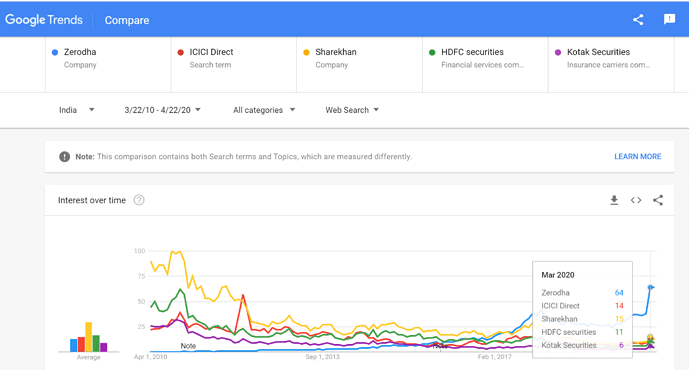Click the LEARN MORE link
The image size is (689, 370).
click(638, 156)
